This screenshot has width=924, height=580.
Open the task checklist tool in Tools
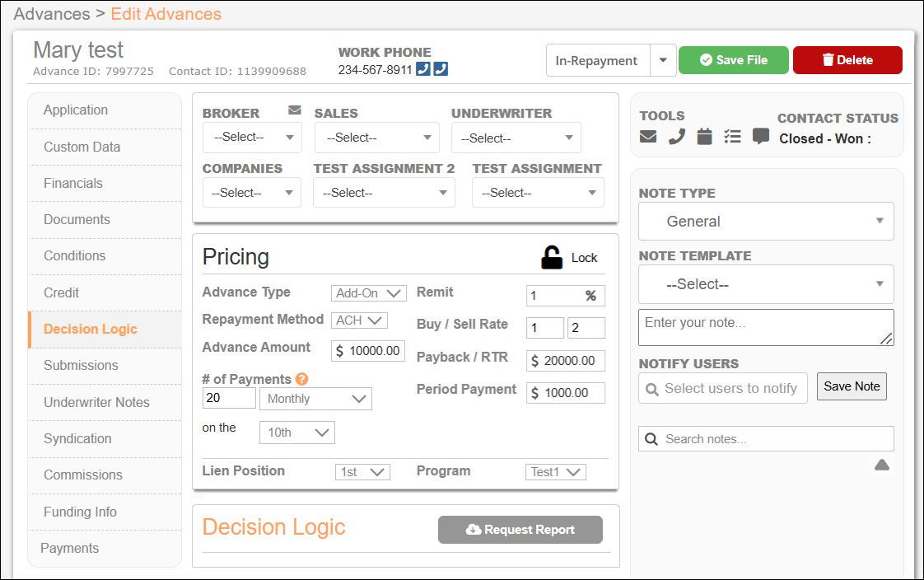pos(732,137)
